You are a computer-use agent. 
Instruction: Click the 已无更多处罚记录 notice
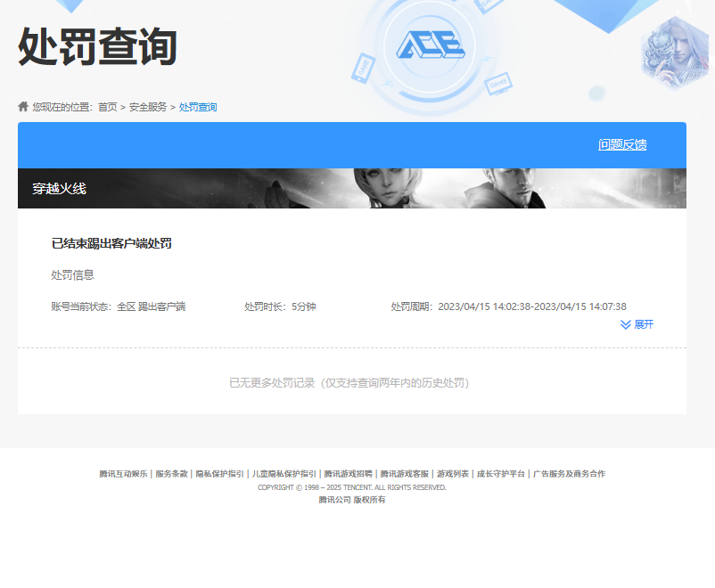pos(349,383)
